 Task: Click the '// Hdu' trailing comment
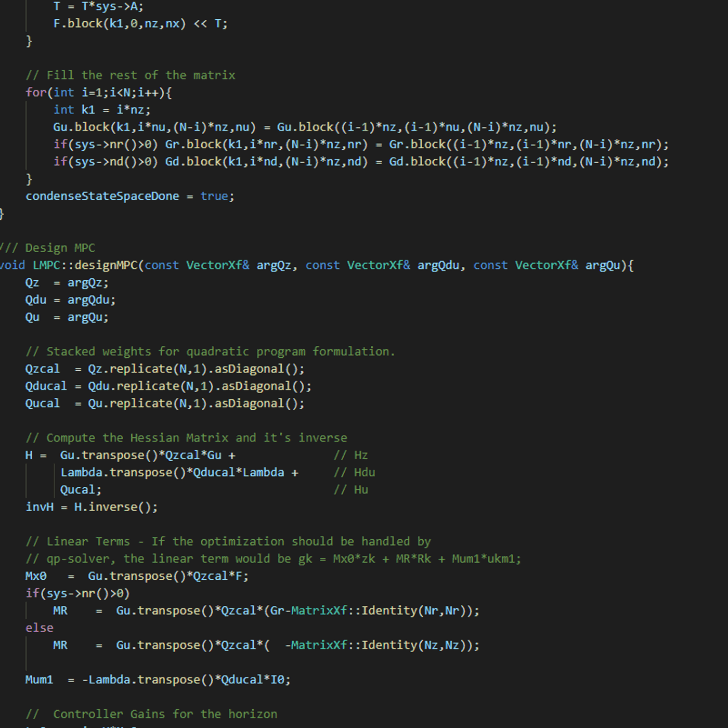(354, 472)
